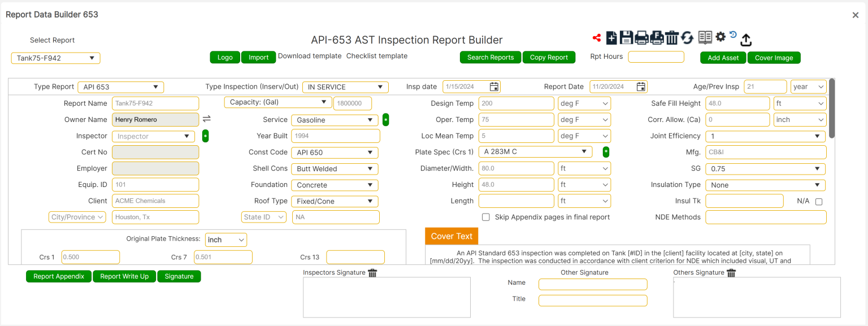Refresh the report with the sync icon

pos(687,37)
